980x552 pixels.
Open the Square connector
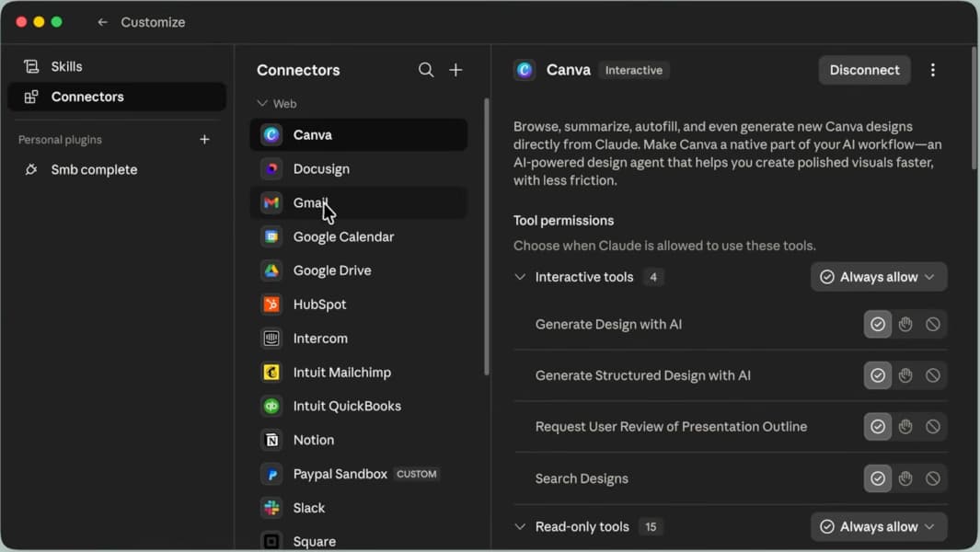[x=359, y=541]
